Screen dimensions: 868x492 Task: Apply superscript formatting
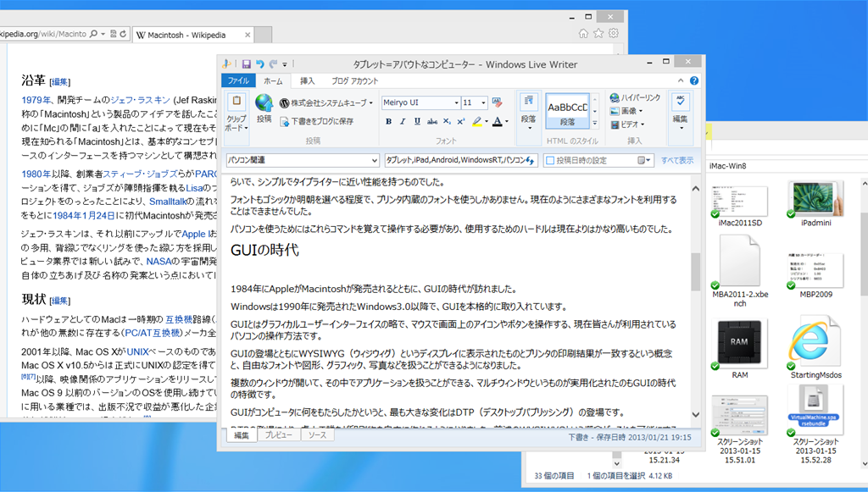click(x=460, y=121)
